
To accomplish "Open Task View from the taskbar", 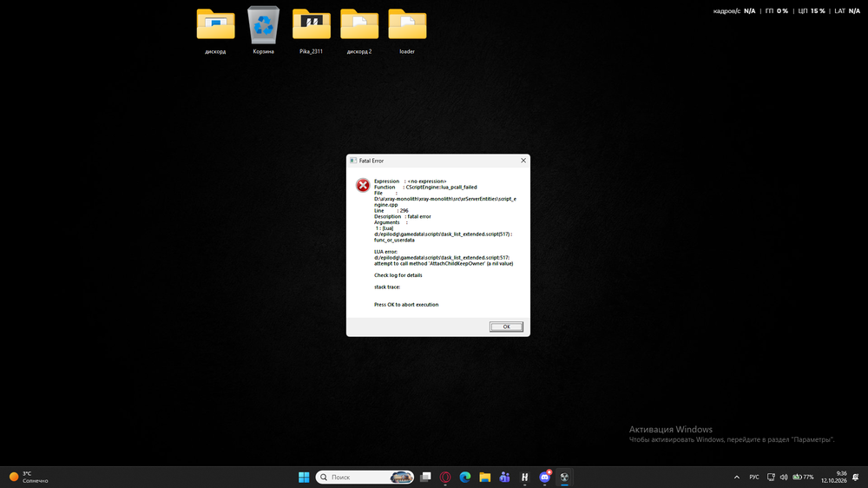I will point(425,477).
